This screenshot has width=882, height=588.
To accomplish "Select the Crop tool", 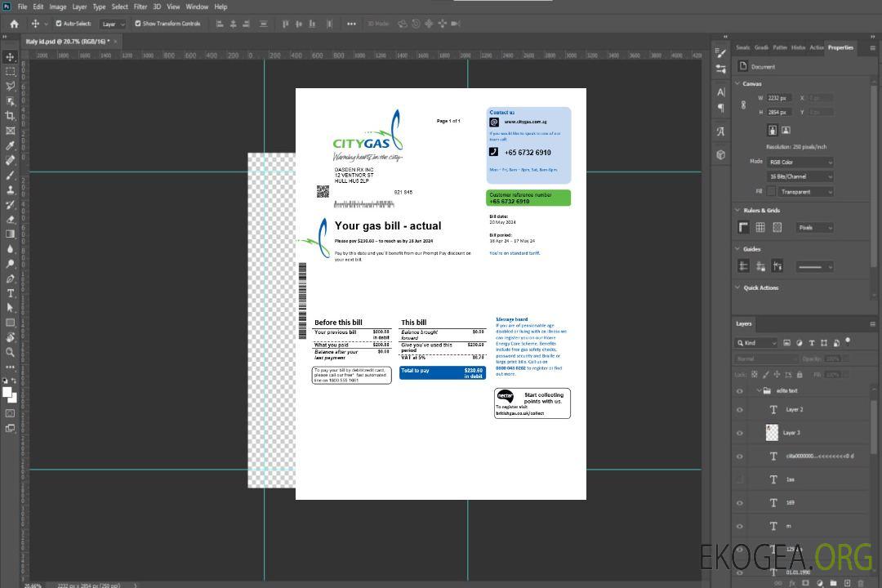I will (10, 116).
